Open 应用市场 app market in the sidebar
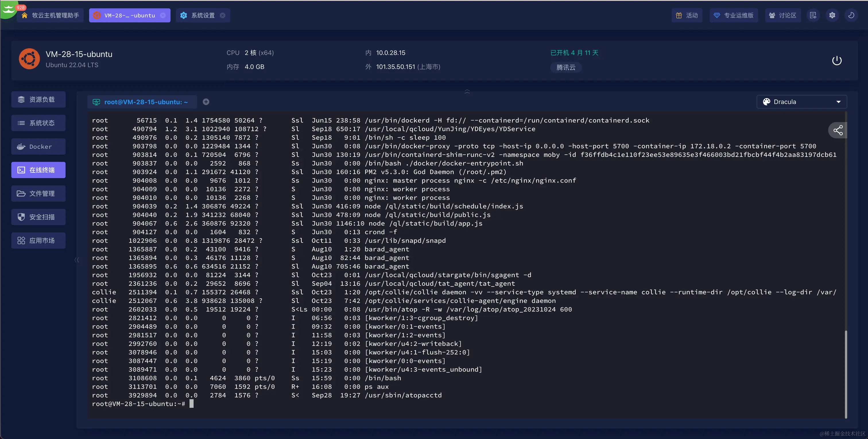This screenshot has height=439, width=868. (x=38, y=240)
